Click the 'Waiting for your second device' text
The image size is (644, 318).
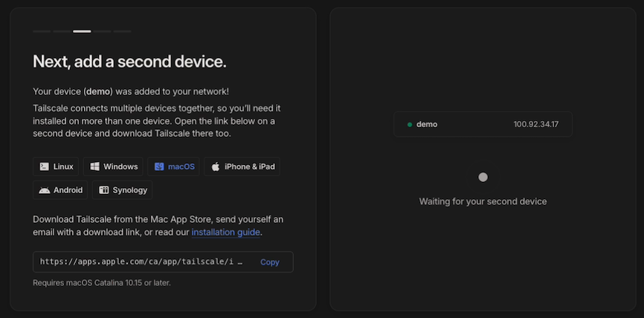(x=483, y=201)
